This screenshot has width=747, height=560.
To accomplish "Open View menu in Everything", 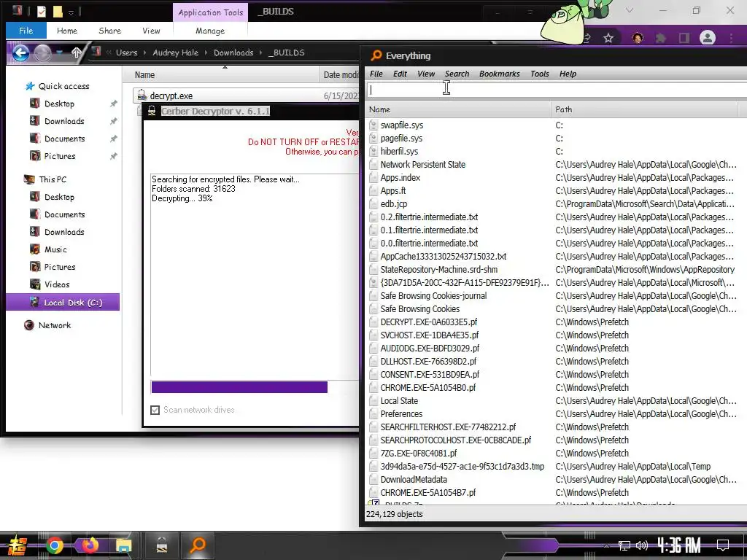I will point(426,74).
